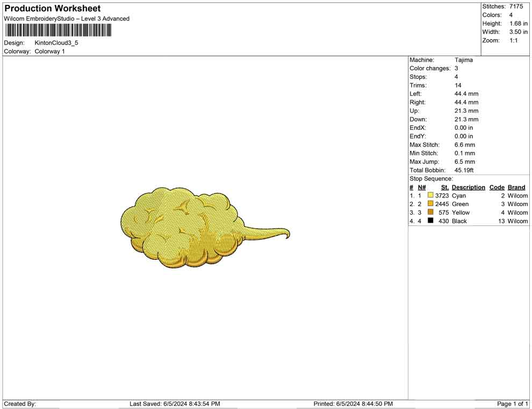Click the Zoom value 1:1
The height and width of the screenshot is (409, 532).
pyautogui.click(x=514, y=40)
